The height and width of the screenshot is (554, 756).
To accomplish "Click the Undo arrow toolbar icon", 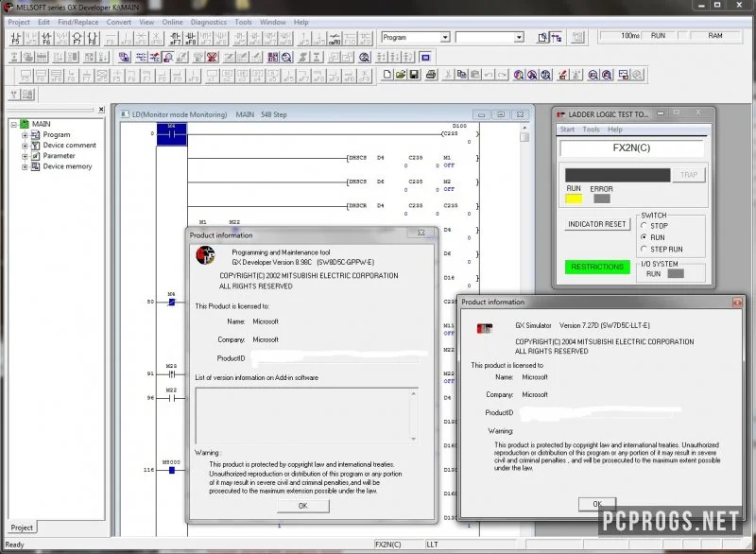I will (489, 75).
